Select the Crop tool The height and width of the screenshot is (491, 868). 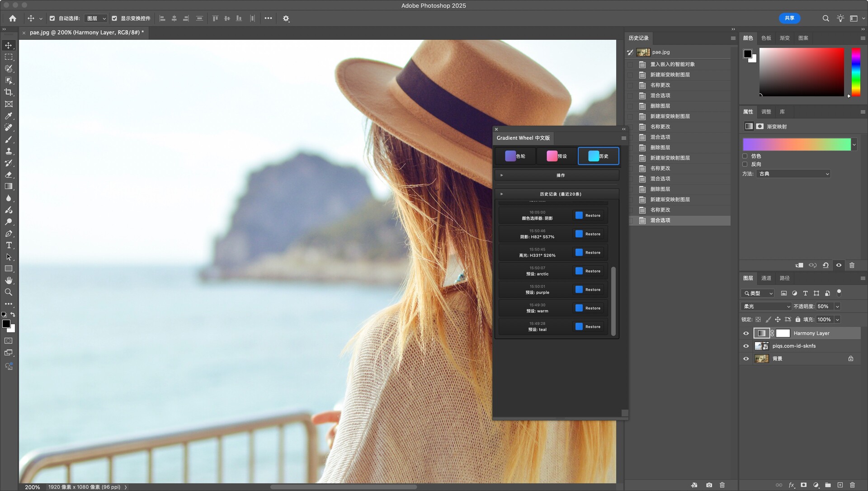(x=9, y=92)
